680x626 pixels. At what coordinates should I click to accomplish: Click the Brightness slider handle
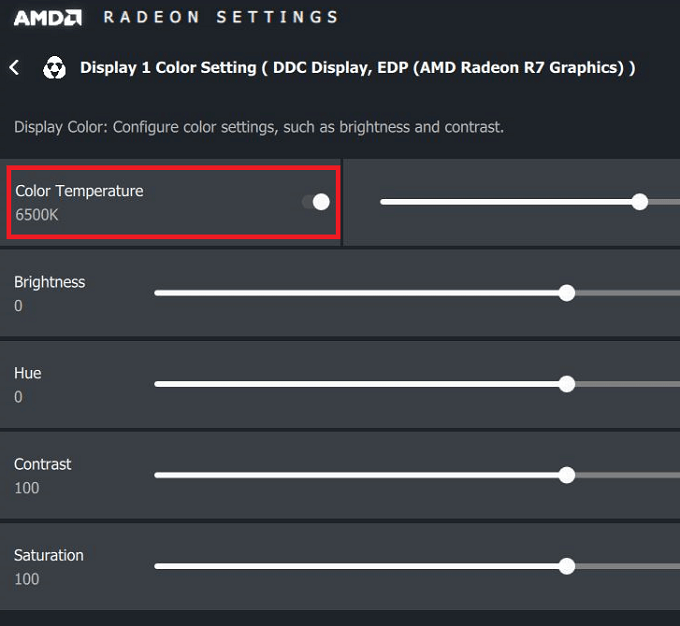[x=567, y=293]
